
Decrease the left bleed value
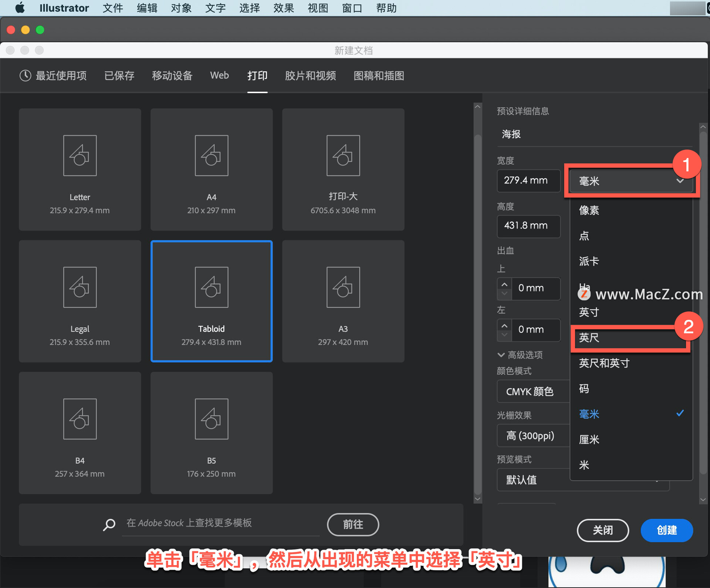[x=504, y=335]
